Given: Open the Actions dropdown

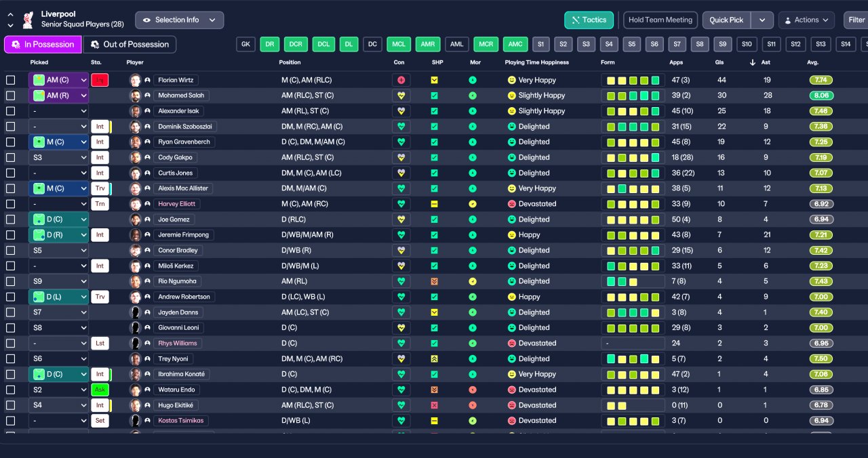Looking at the screenshot, I should pos(806,20).
